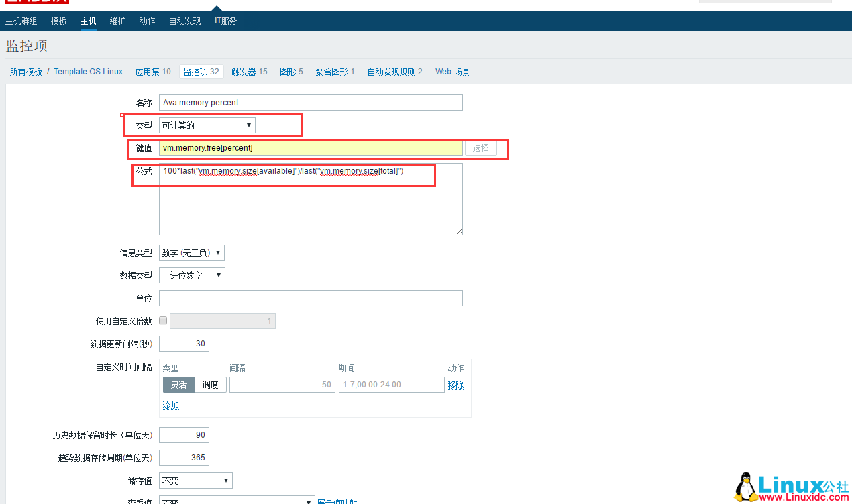Open the Template OS Linux link
The height and width of the screenshot is (504, 852).
tap(88, 71)
